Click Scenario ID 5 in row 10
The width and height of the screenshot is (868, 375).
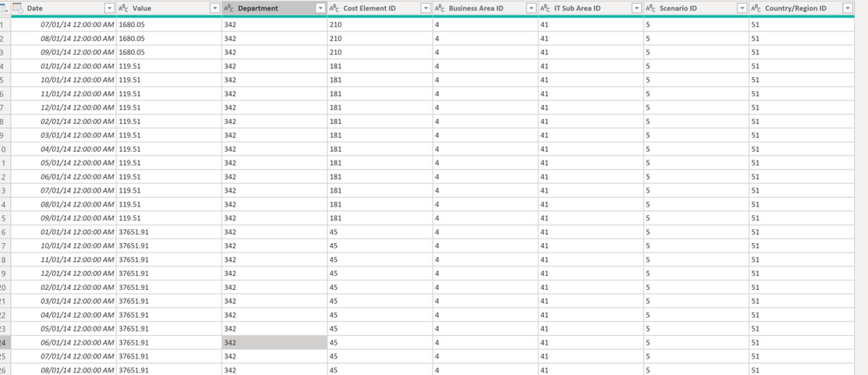point(696,148)
